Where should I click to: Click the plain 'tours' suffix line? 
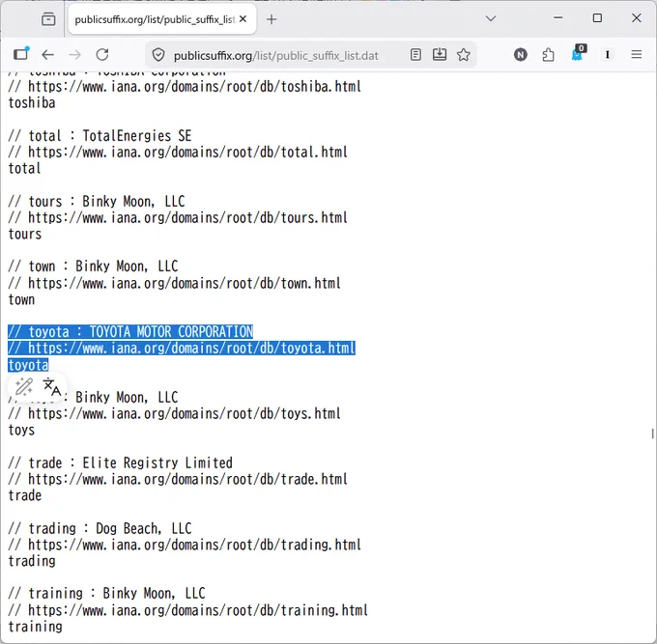coord(25,234)
